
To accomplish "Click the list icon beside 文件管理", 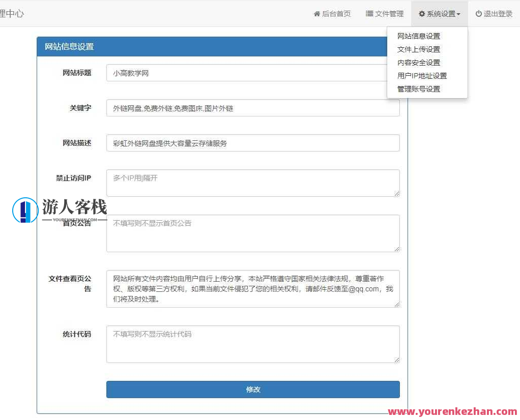I will tap(368, 14).
